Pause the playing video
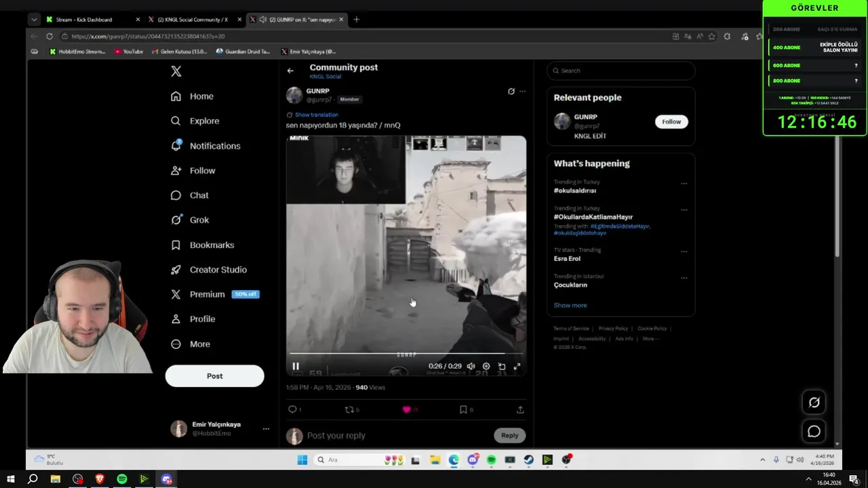868x488 pixels. 296,366
